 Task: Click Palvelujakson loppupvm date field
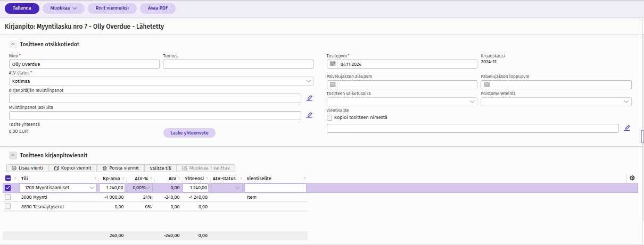[562, 85]
